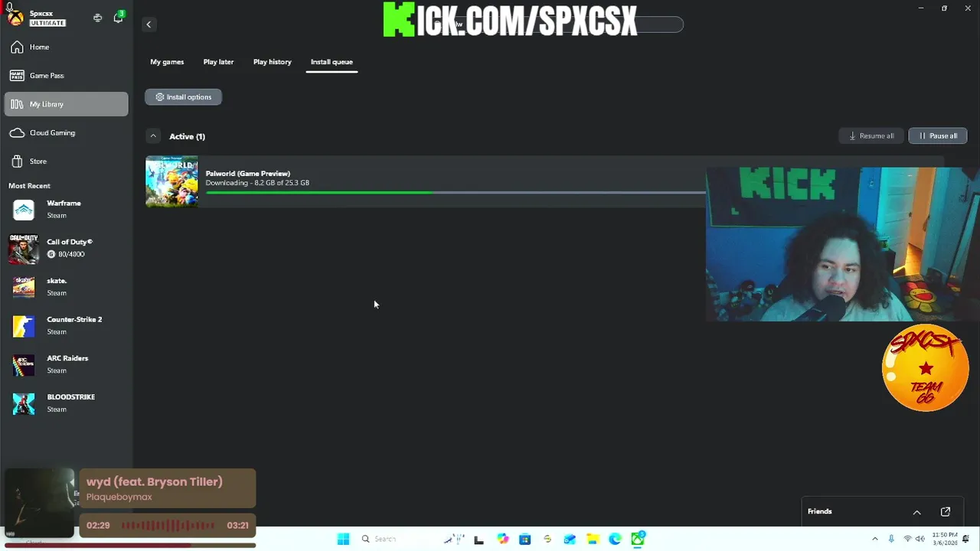Click the Pause all button
The height and width of the screenshot is (551, 980).
click(x=938, y=136)
